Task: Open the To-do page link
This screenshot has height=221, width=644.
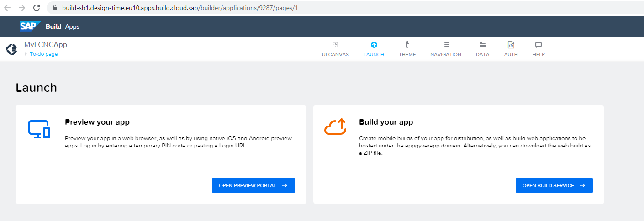Action: pos(44,54)
